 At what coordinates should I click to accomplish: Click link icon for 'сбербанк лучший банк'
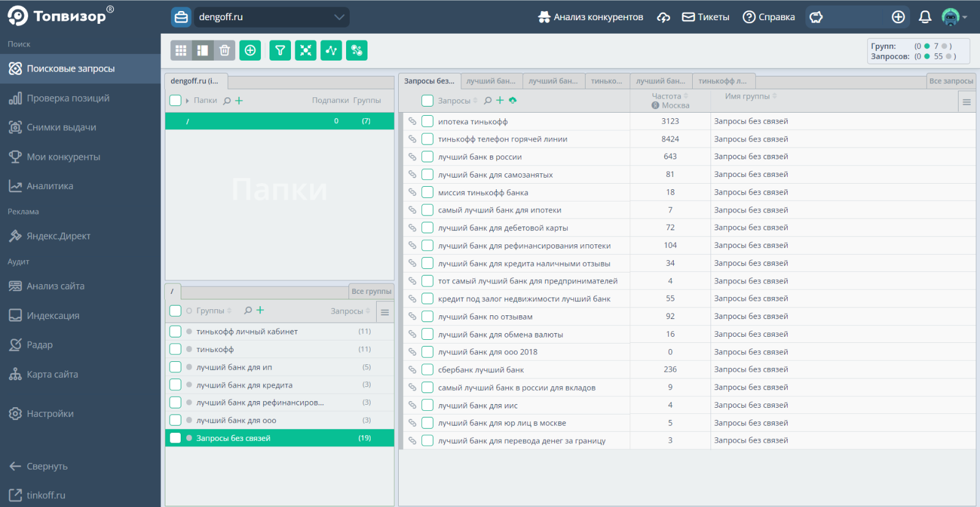412,370
